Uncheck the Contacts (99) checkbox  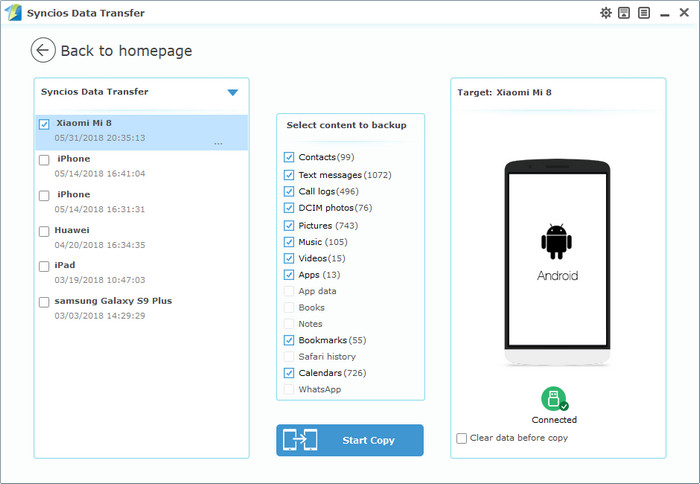(289, 157)
